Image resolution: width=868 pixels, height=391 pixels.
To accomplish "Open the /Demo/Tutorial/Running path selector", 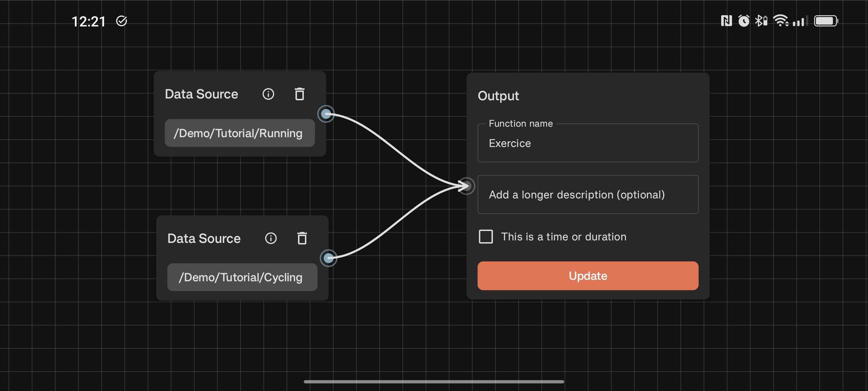I will [x=239, y=133].
